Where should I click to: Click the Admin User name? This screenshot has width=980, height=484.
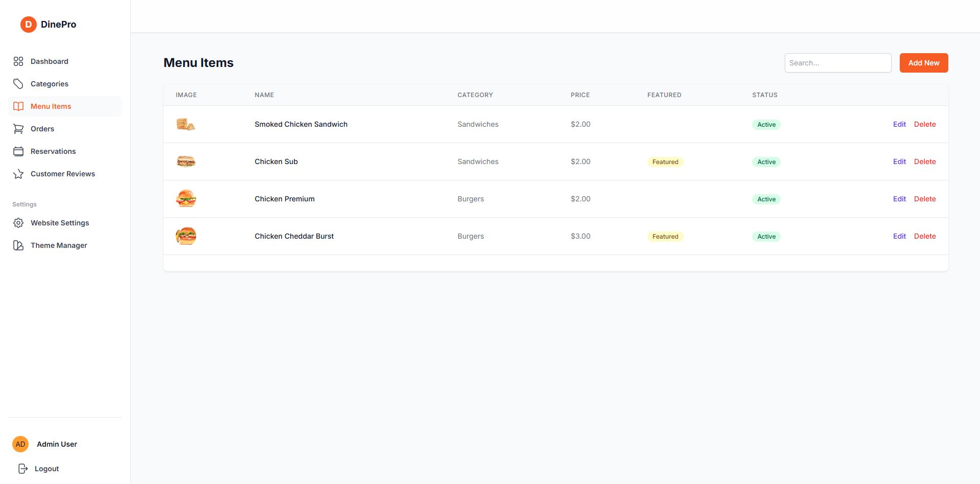click(x=57, y=444)
